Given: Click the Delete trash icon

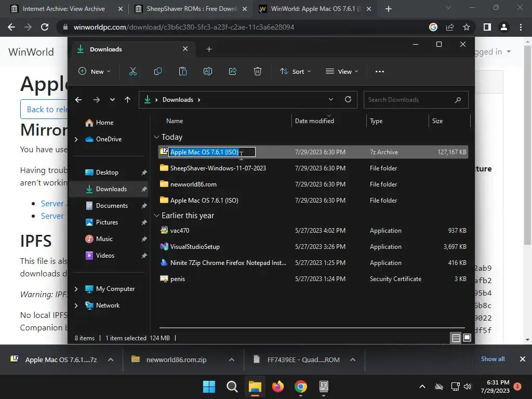Looking at the screenshot, I should (x=258, y=71).
